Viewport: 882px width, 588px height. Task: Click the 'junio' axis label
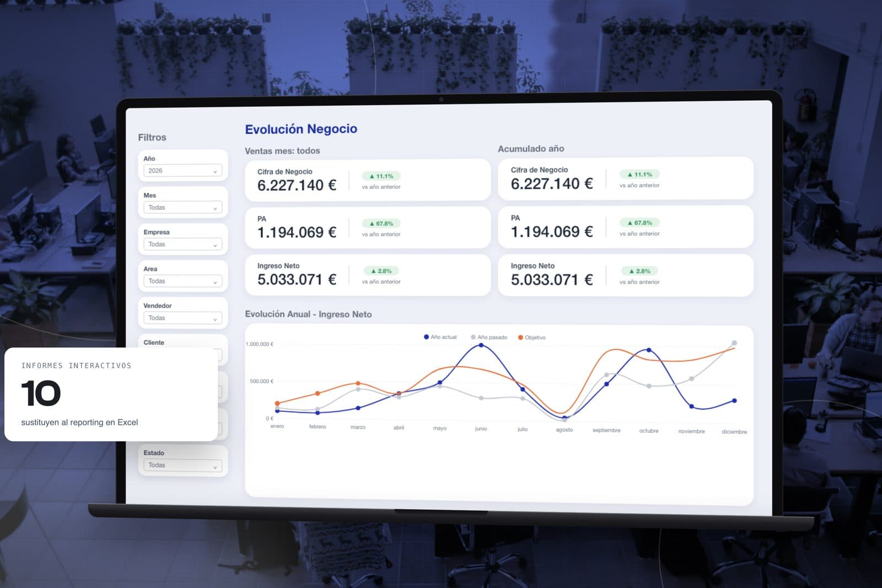point(481,428)
